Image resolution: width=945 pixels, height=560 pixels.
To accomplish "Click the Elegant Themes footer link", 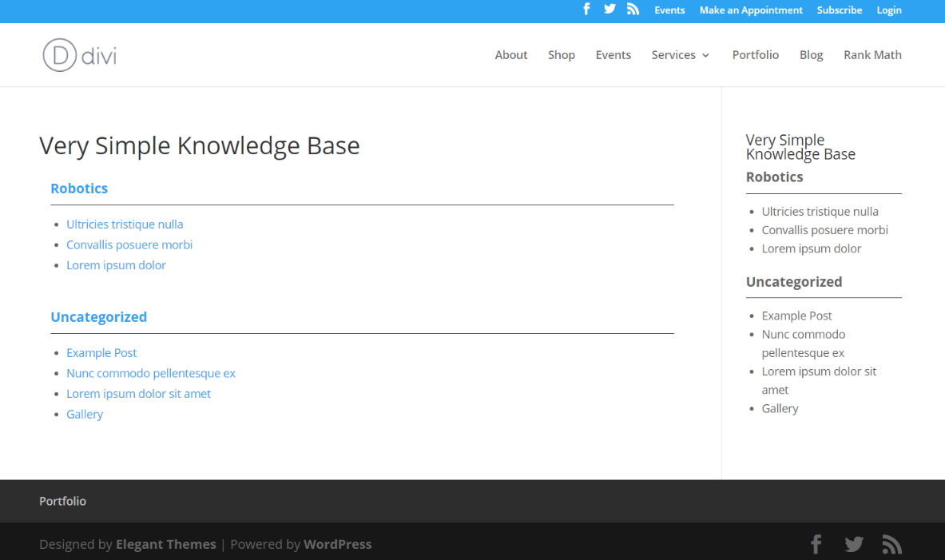I will 165,544.
